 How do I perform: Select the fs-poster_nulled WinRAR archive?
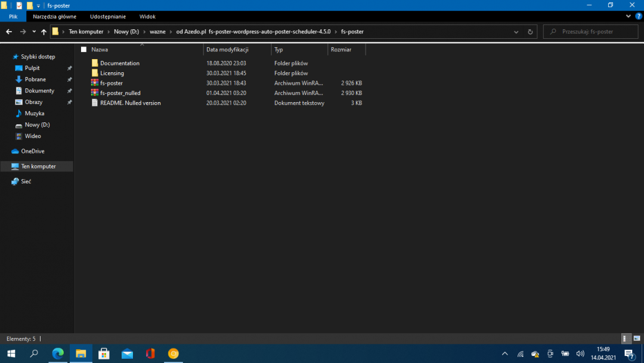[x=120, y=93]
